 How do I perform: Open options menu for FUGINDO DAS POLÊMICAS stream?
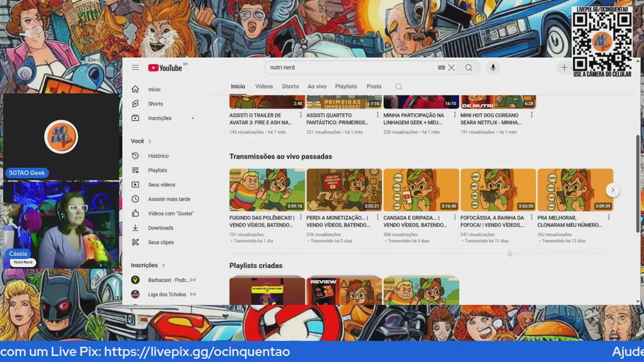pyautogui.click(x=301, y=218)
